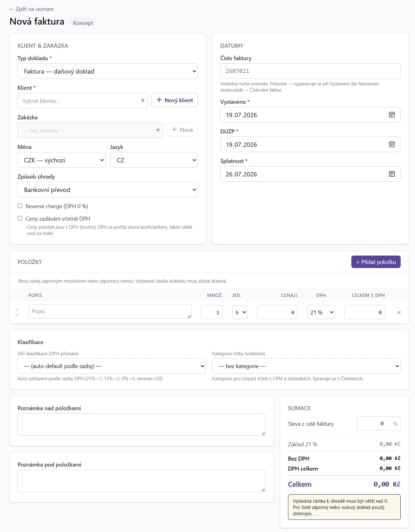415x532 pixels.
Task: Go back via Zpět na seznam
Action: 32,9
